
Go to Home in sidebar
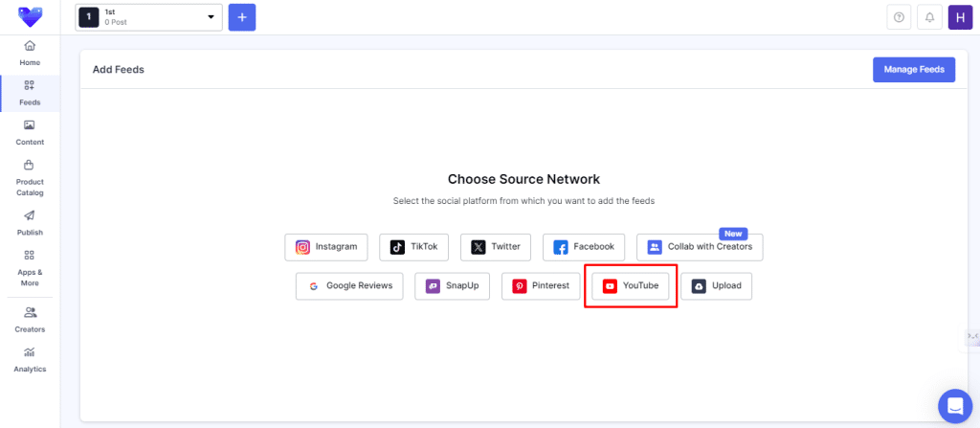(x=30, y=53)
